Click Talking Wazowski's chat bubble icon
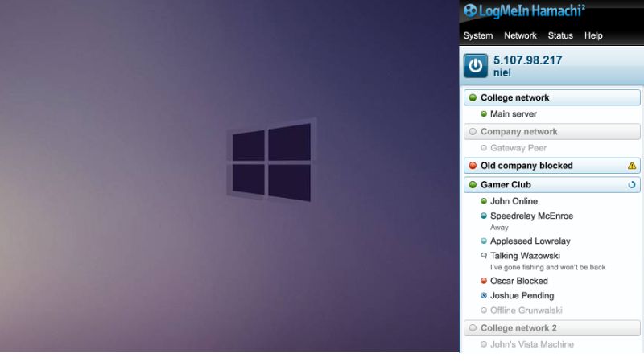The image size is (644, 362). click(x=484, y=256)
